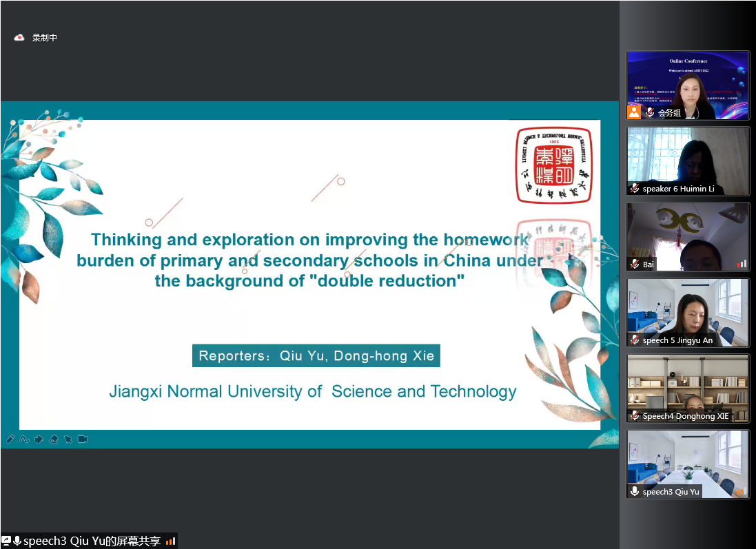Image resolution: width=756 pixels, height=549 pixels.
Task: Select Bai's video thumbnail
Action: 688,237
